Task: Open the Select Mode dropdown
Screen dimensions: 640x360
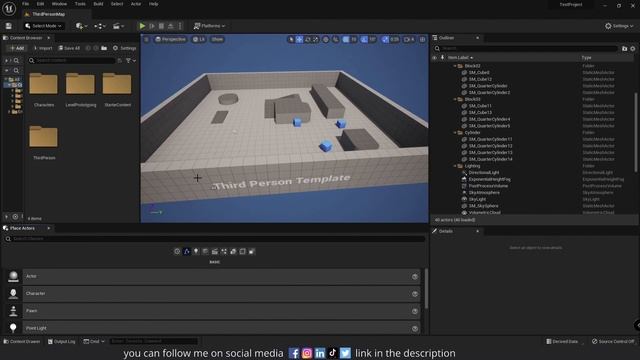Action: 43,26
